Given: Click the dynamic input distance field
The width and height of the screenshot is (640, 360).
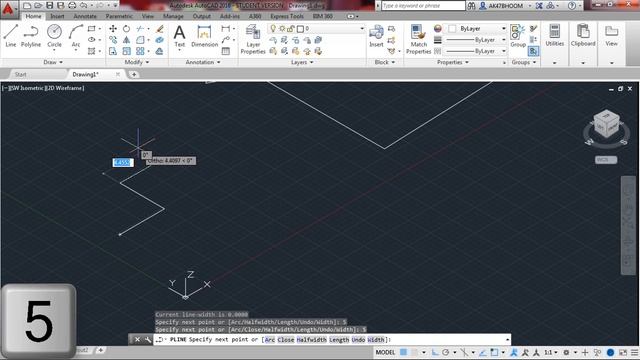Looking at the screenshot, I should [122, 162].
